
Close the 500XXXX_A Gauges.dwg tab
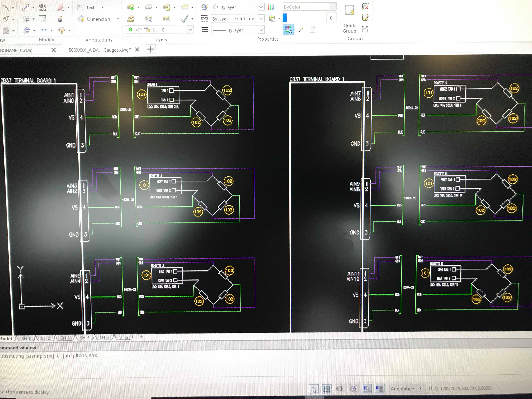coord(137,49)
